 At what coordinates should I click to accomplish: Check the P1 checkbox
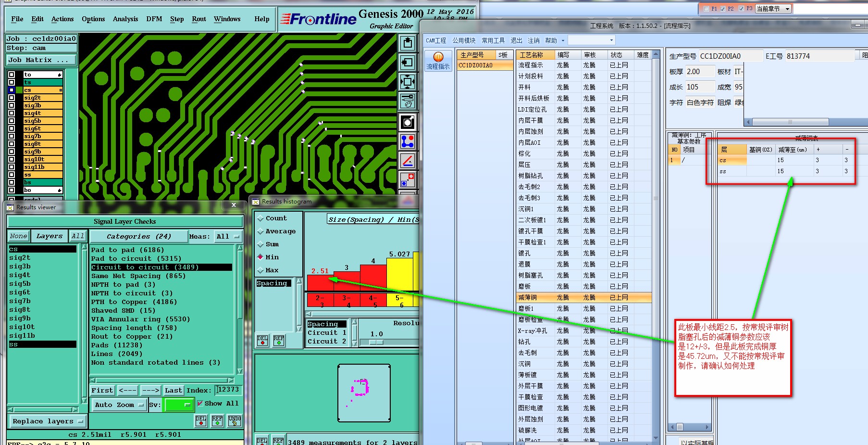click(706, 9)
